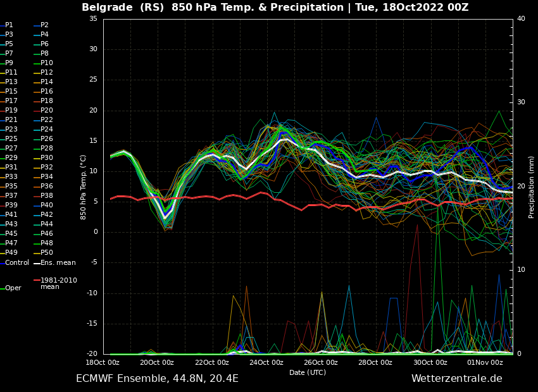This screenshot has height=392, width=538.
Task: Click the chart title 'Belgrade (RS) 850 hPa Temp. & Precipitation'
Action: (213, 7)
